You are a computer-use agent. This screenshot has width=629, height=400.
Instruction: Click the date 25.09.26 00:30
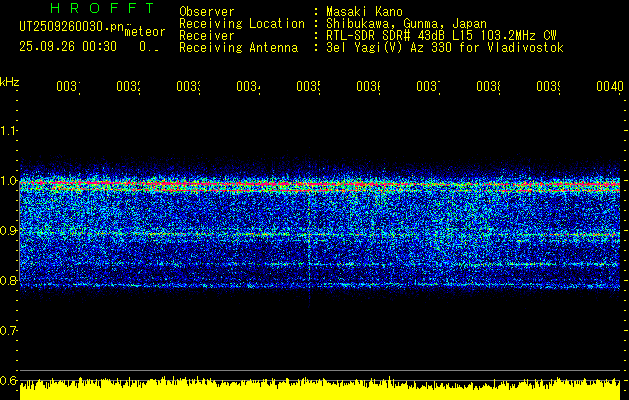[68, 47]
